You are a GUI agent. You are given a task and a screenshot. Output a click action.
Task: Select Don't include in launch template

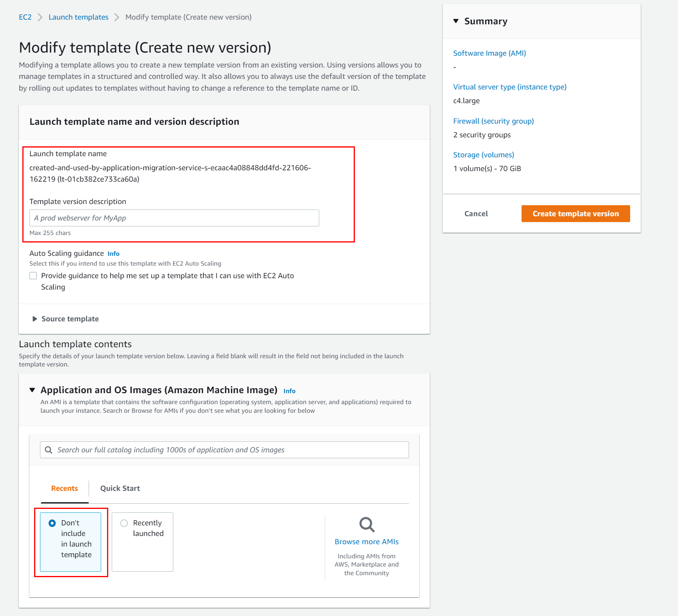[51, 523]
